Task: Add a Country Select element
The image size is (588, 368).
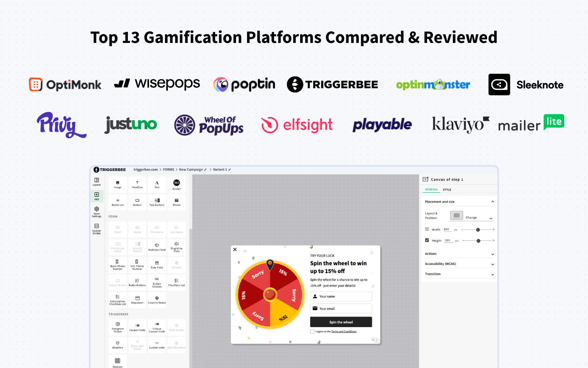Action: [x=157, y=300]
